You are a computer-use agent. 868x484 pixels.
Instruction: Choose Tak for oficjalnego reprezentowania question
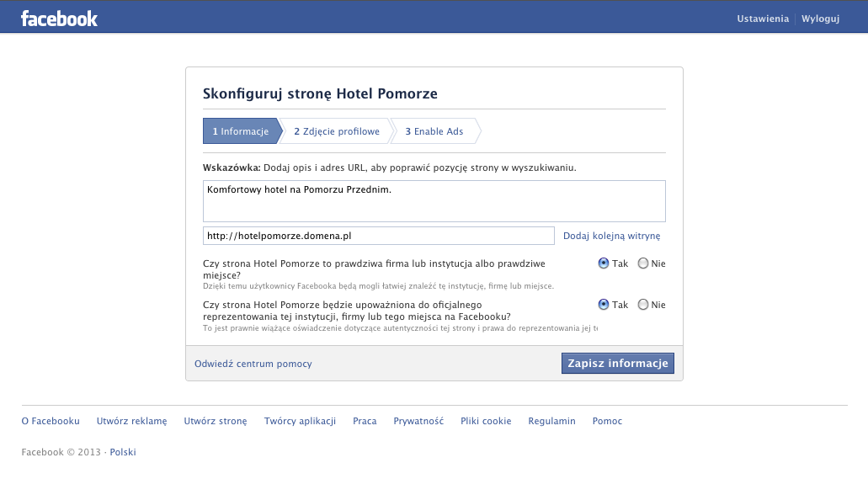604,305
